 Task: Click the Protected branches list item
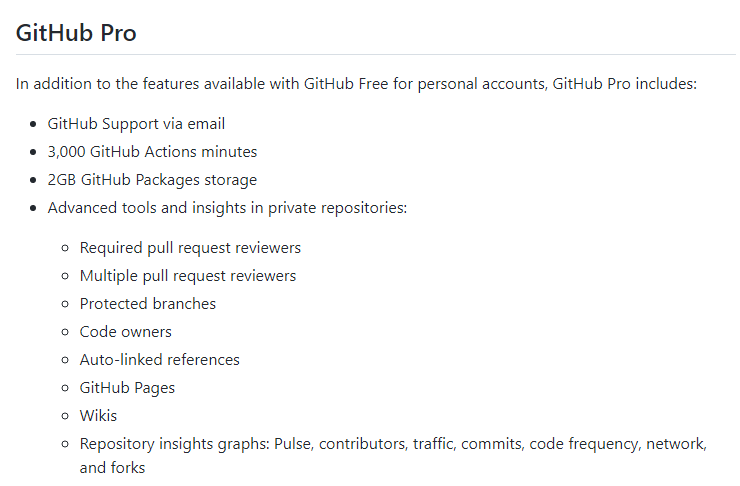coord(148,304)
